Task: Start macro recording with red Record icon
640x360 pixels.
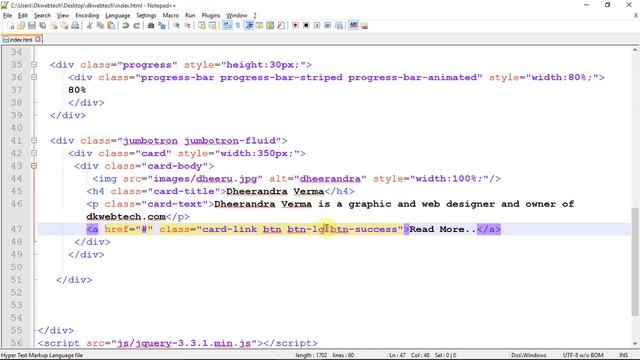Action: pos(296,26)
